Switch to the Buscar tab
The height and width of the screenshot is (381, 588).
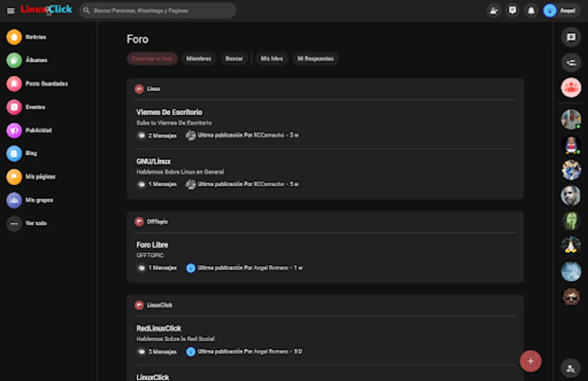[234, 59]
